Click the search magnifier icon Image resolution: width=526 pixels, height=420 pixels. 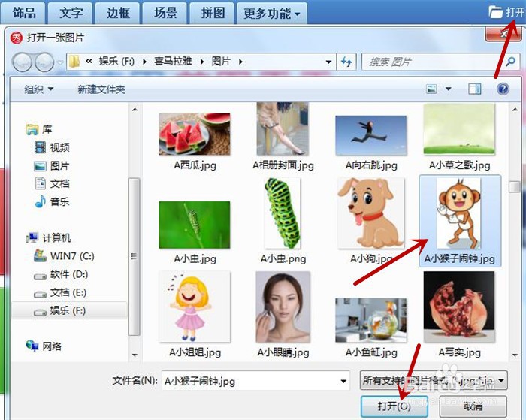pos(510,62)
